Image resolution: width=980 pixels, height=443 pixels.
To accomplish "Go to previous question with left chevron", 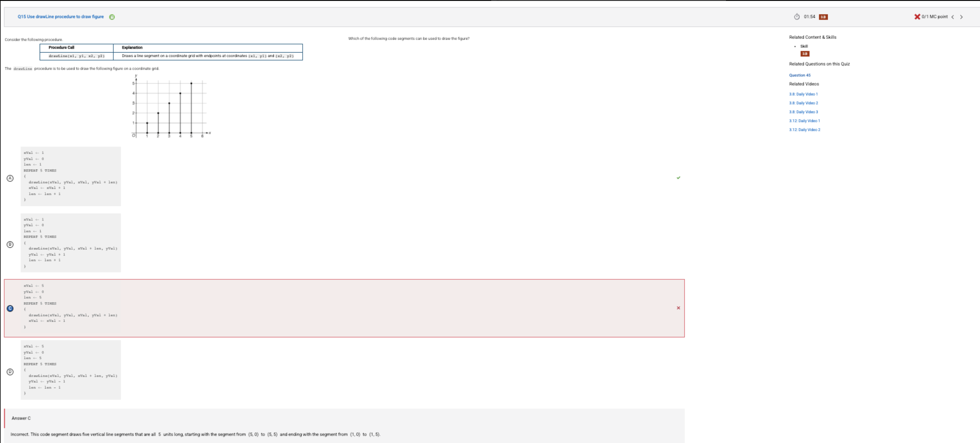I will click(x=952, y=17).
